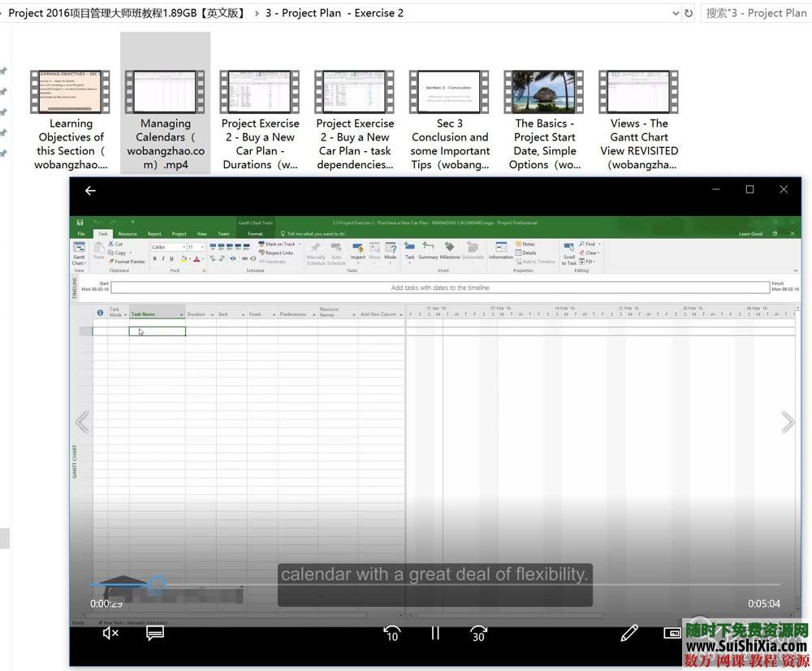Switch to the Resource ribbon tab
Image resolution: width=812 pixels, height=671 pixels.
point(127,234)
